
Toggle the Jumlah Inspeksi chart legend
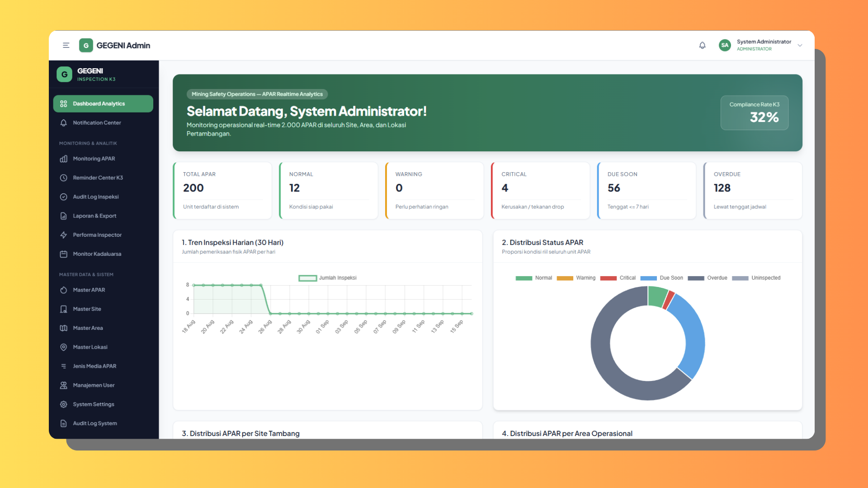click(x=328, y=278)
